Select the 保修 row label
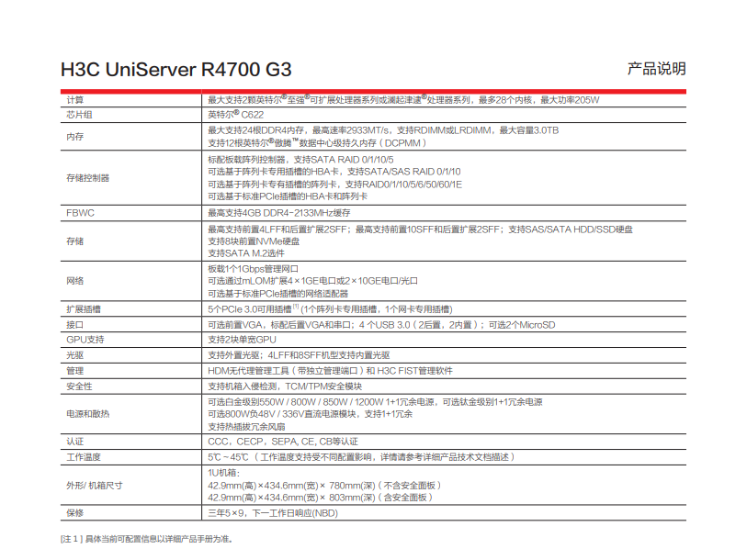The height and width of the screenshot is (560, 747). [x=74, y=513]
